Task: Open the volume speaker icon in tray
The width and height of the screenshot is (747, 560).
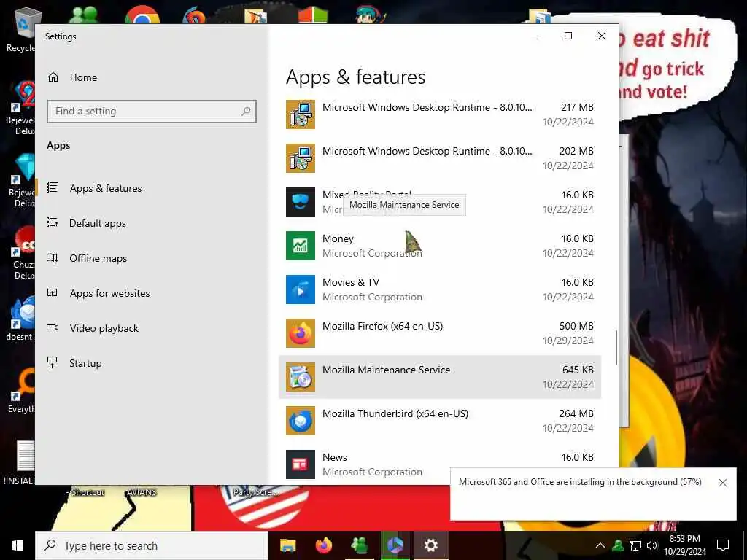Action: pos(652,545)
